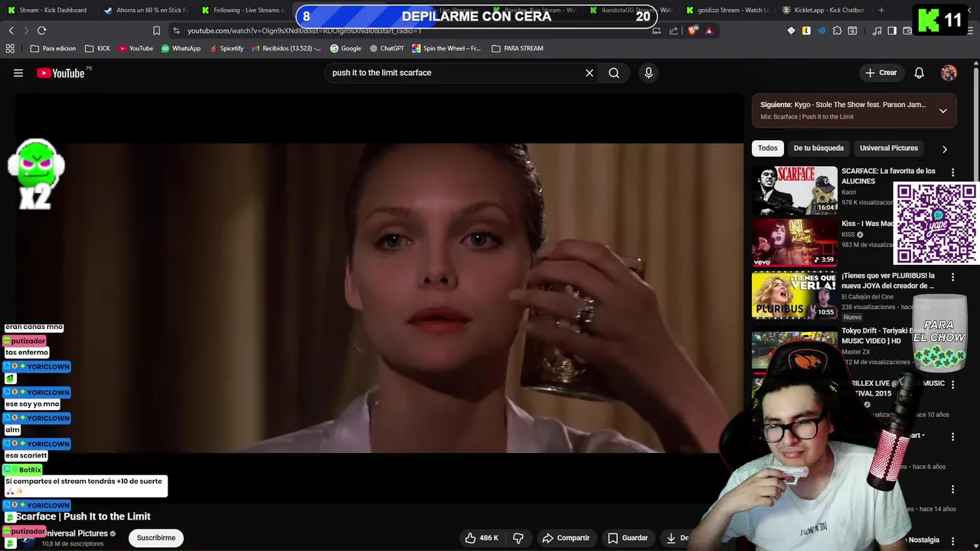The image size is (980, 551).
Task: Open the Crear create menu
Action: 880,73
